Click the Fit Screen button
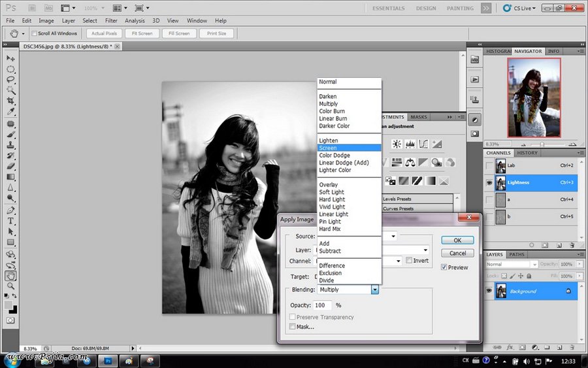The height and width of the screenshot is (368, 588). pyautogui.click(x=142, y=33)
